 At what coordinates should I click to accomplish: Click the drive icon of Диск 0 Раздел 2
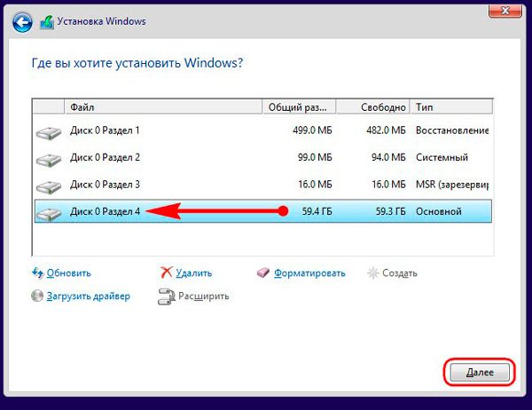pyautogui.click(x=49, y=160)
